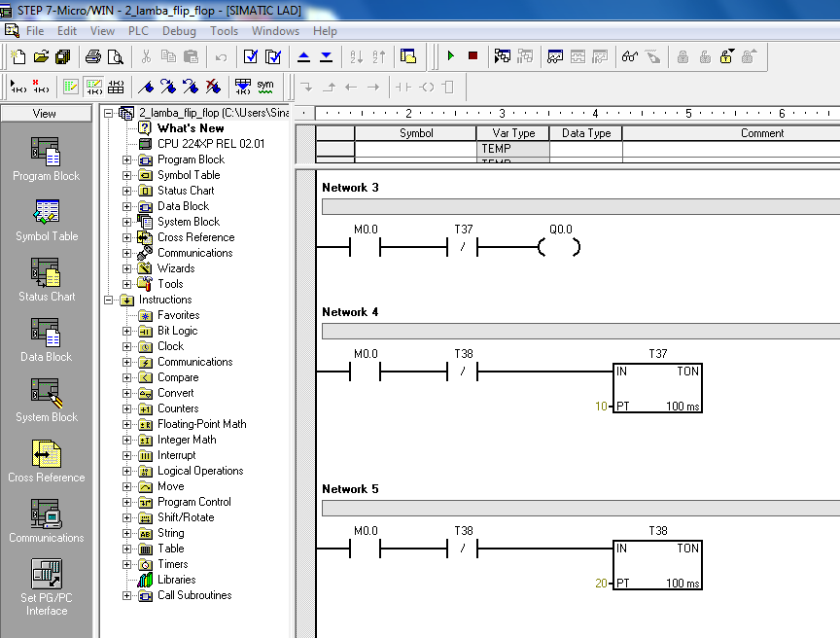
Task: Click the Single Read glasses icon
Action: point(630,56)
